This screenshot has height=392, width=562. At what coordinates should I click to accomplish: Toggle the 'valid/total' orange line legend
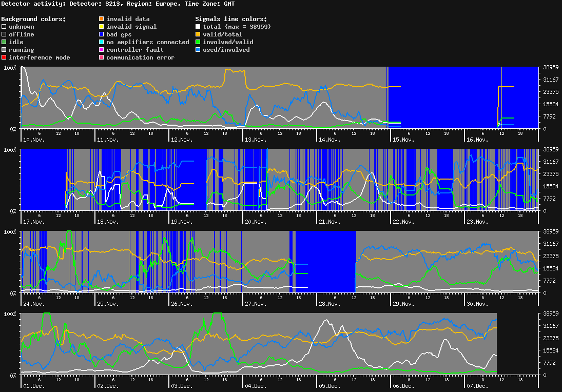tap(198, 34)
